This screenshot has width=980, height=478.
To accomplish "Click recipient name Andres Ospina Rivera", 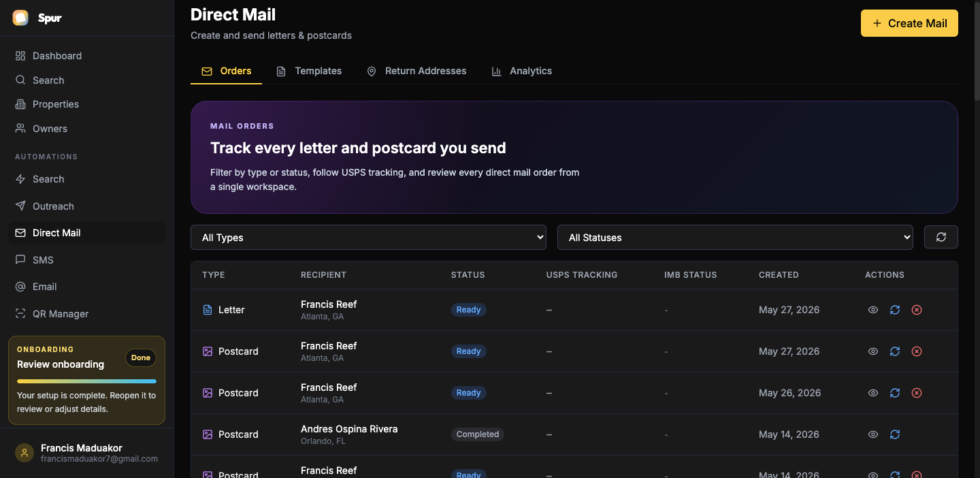I will [x=349, y=429].
